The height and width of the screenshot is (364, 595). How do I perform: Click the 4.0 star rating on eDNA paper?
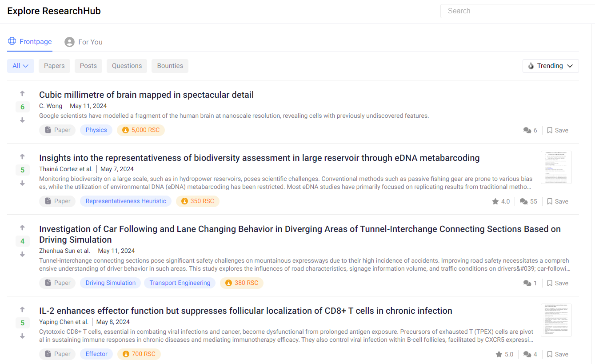click(501, 201)
